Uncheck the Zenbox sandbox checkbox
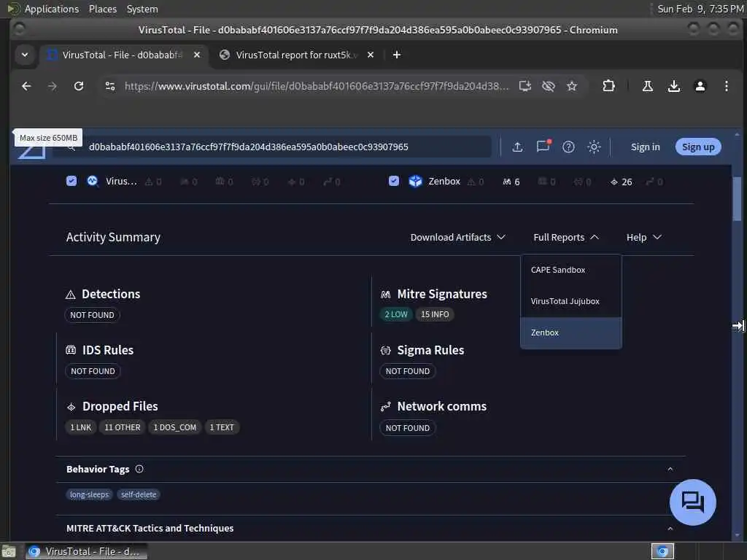 (393, 181)
